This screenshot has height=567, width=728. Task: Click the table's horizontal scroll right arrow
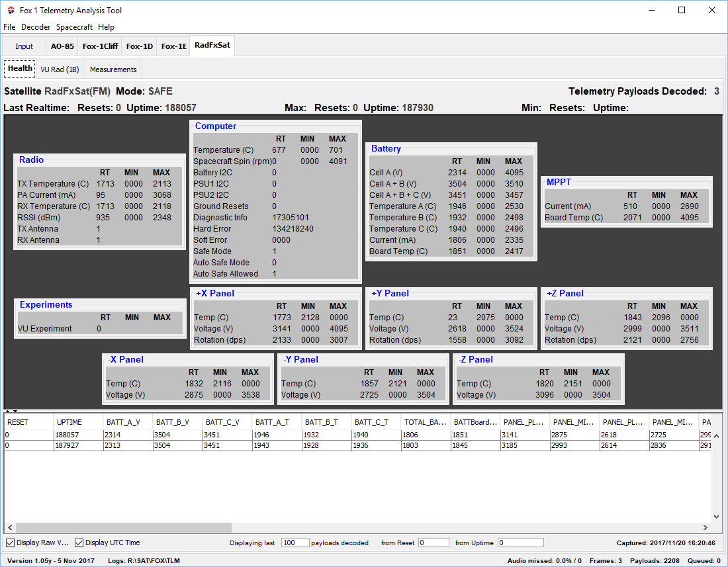[705, 528]
